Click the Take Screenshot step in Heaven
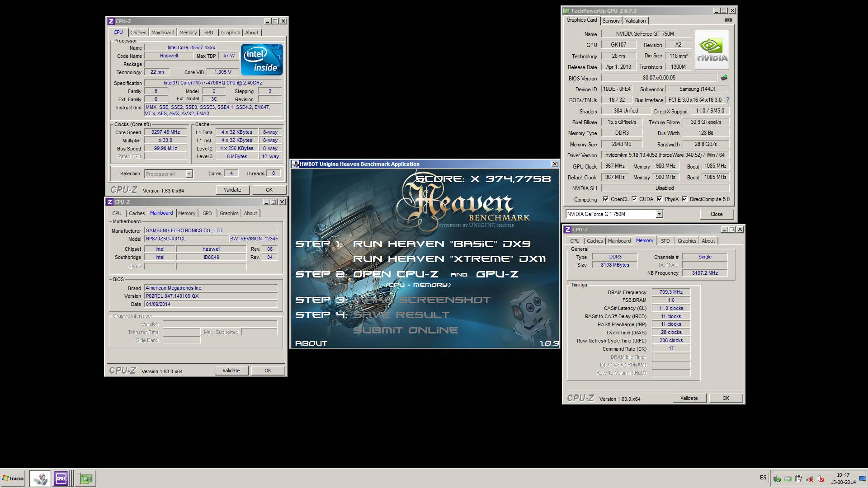Image resolution: width=868 pixels, height=488 pixels. (x=421, y=300)
